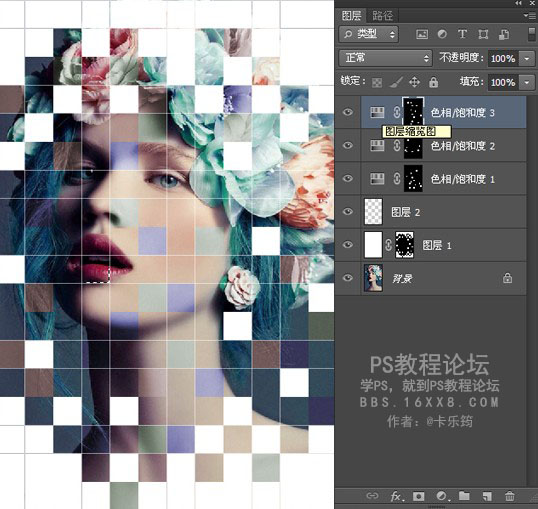Create new adjustment layer icon
This screenshot has height=509, width=538.
point(442,496)
